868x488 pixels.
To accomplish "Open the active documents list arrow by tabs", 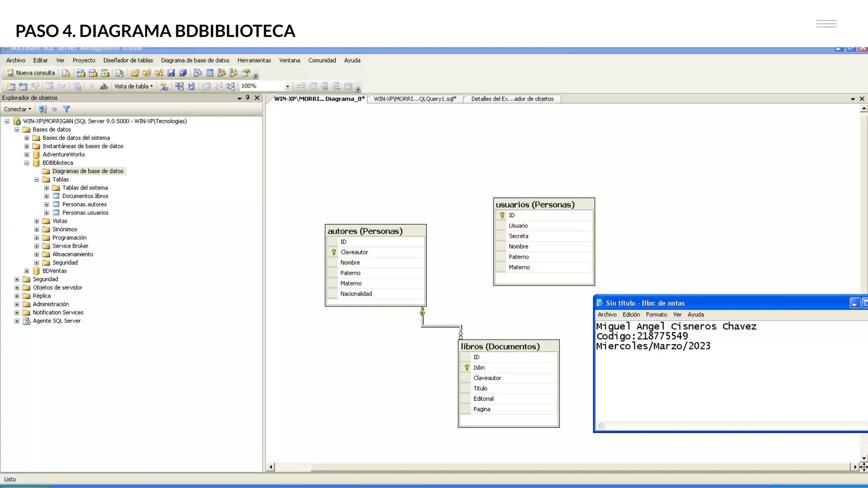I will (x=853, y=99).
